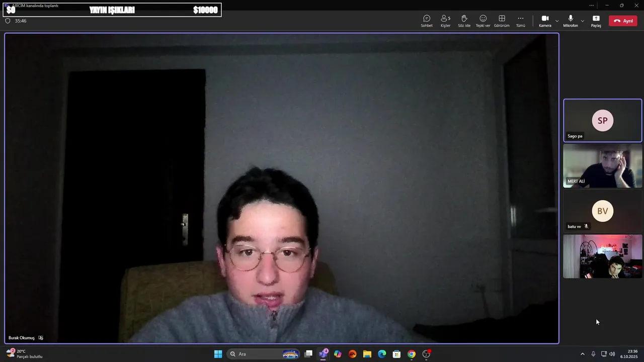
Task: Click the taskbar Ara search box
Action: (264, 354)
